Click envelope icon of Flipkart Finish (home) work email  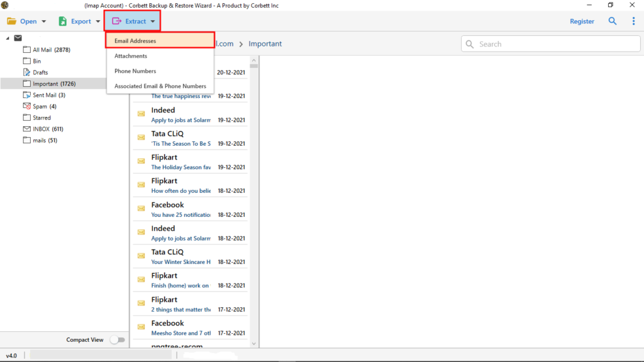pyautogui.click(x=142, y=280)
